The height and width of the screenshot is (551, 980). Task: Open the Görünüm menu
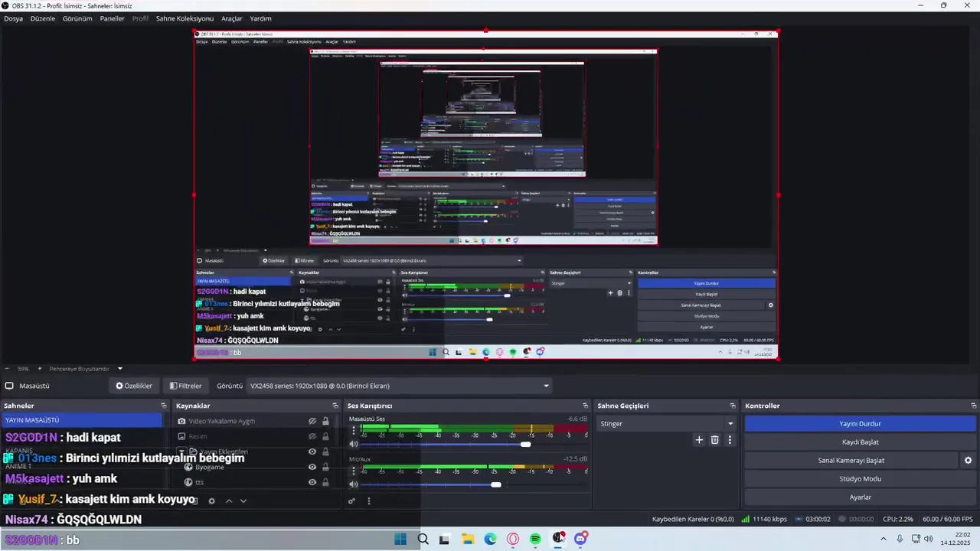point(77,18)
